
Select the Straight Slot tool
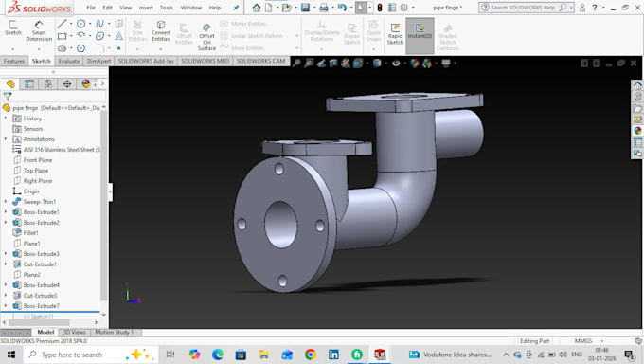tap(62, 48)
